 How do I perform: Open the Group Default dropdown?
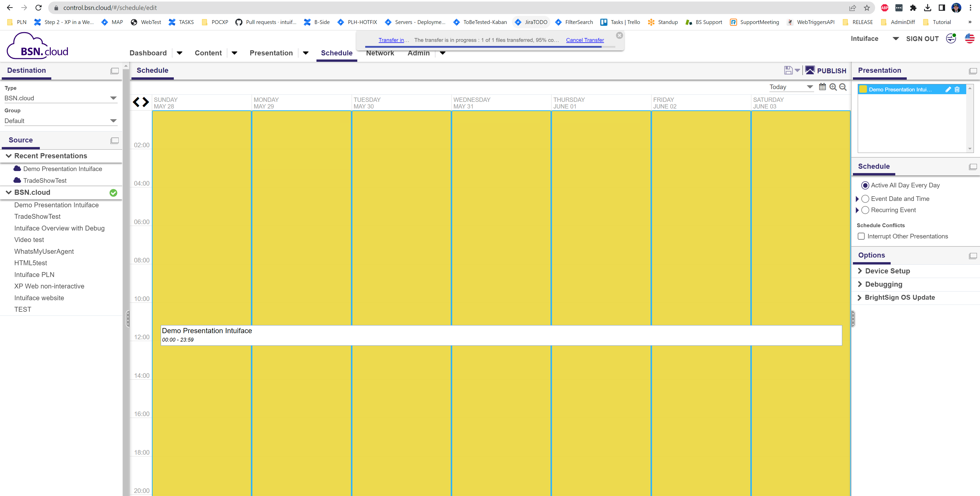[60, 121]
